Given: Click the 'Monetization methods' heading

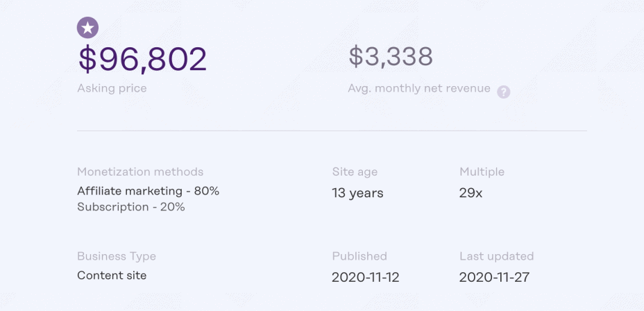Looking at the screenshot, I should tap(140, 171).
